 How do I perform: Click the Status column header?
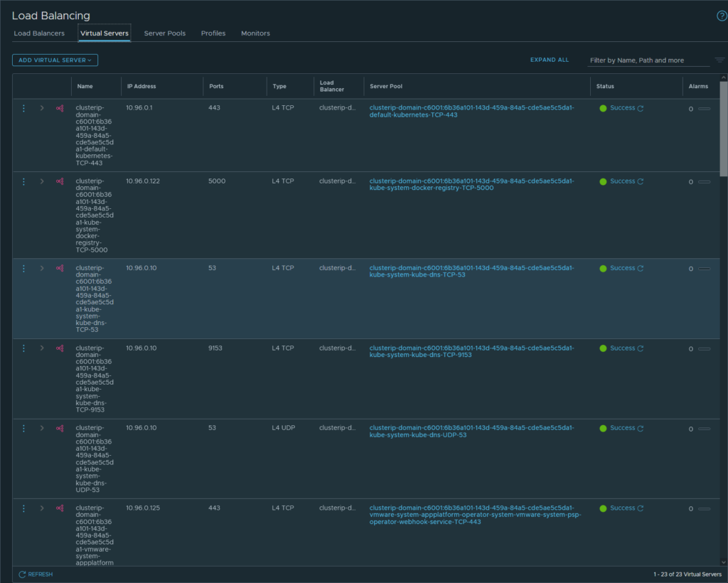click(605, 86)
